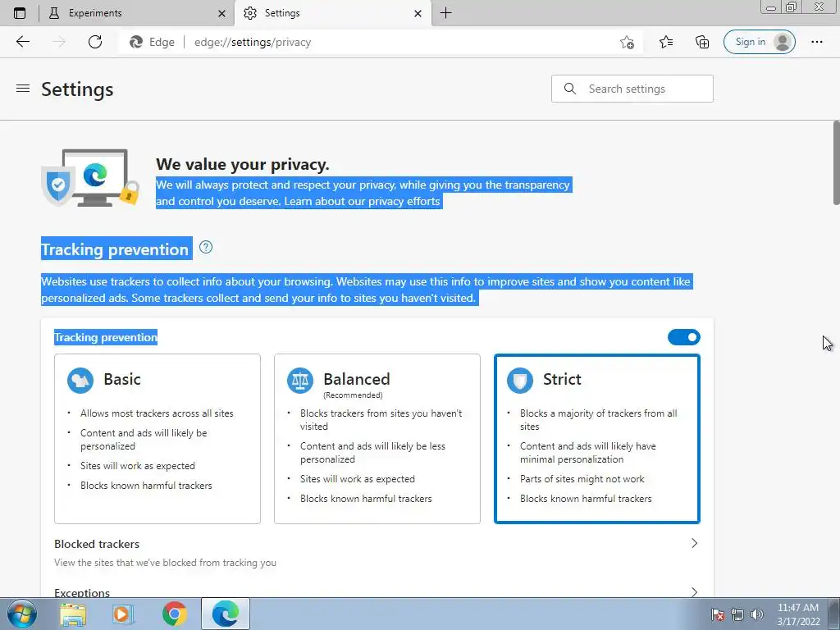Expand Exceptions with its chevron
Viewport: 840px width, 630px height.
tap(694, 592)
